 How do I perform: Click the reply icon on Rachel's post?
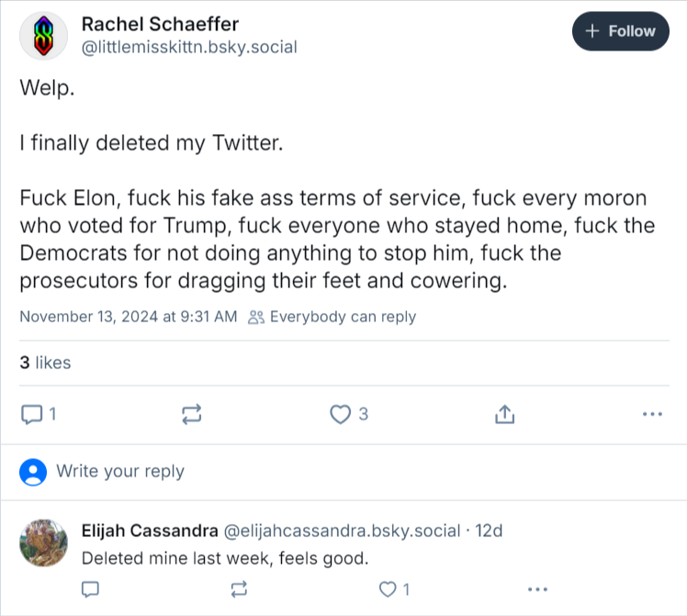(32, 414)
